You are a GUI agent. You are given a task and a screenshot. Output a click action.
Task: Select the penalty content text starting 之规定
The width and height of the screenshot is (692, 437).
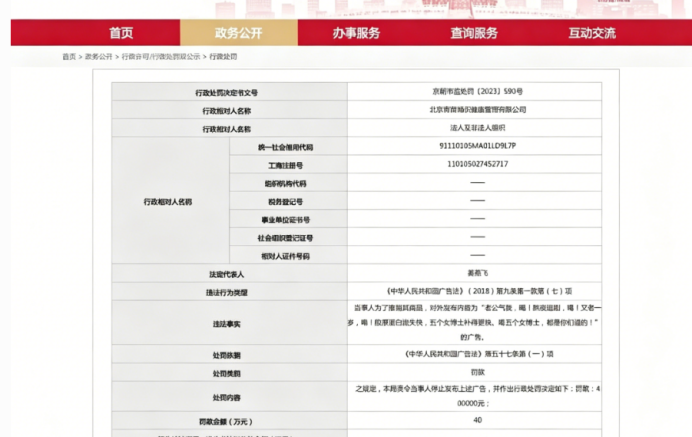click(x=478, y=396)
